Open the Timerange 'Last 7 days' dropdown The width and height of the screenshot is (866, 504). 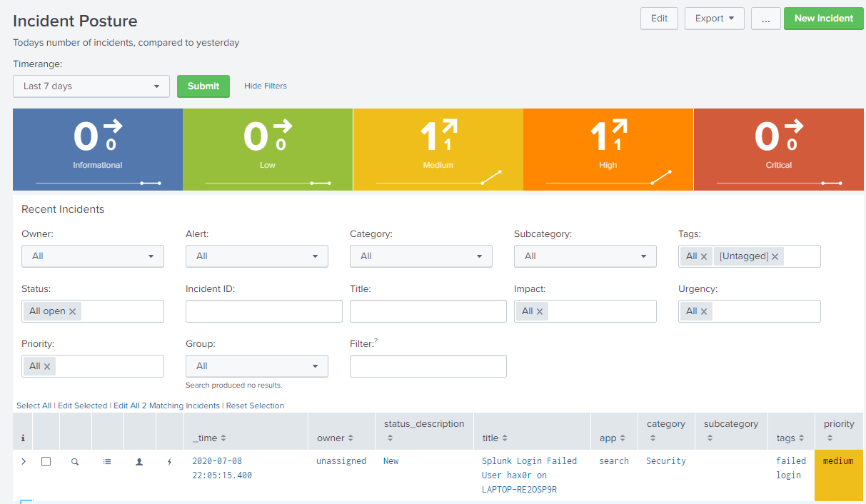(91, 86)
